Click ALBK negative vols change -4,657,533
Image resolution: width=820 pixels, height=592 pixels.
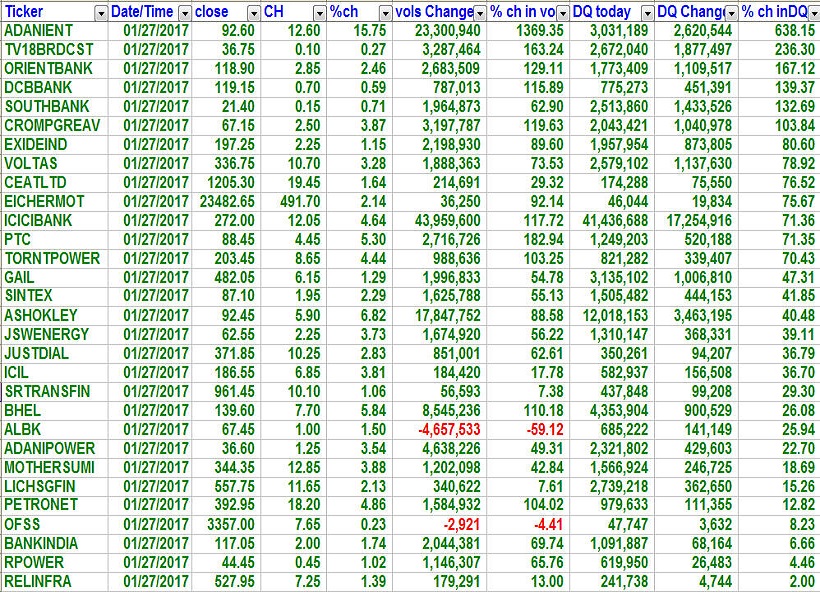[x=449, y=429]
